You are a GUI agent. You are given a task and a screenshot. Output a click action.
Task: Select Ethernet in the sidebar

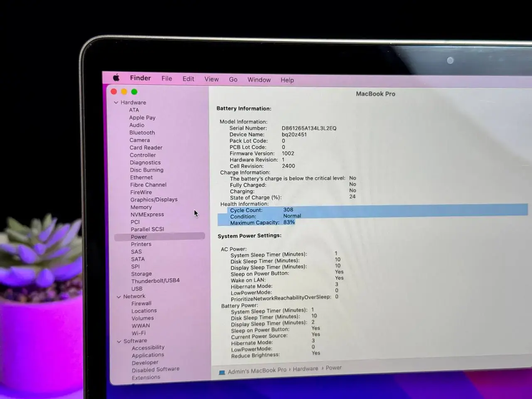141,177
